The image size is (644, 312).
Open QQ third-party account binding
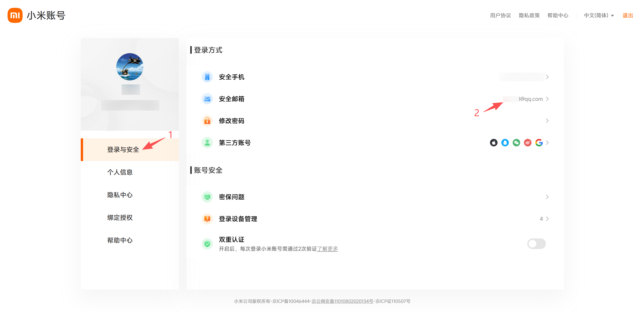pyautogui.click(x=505, y=142)
